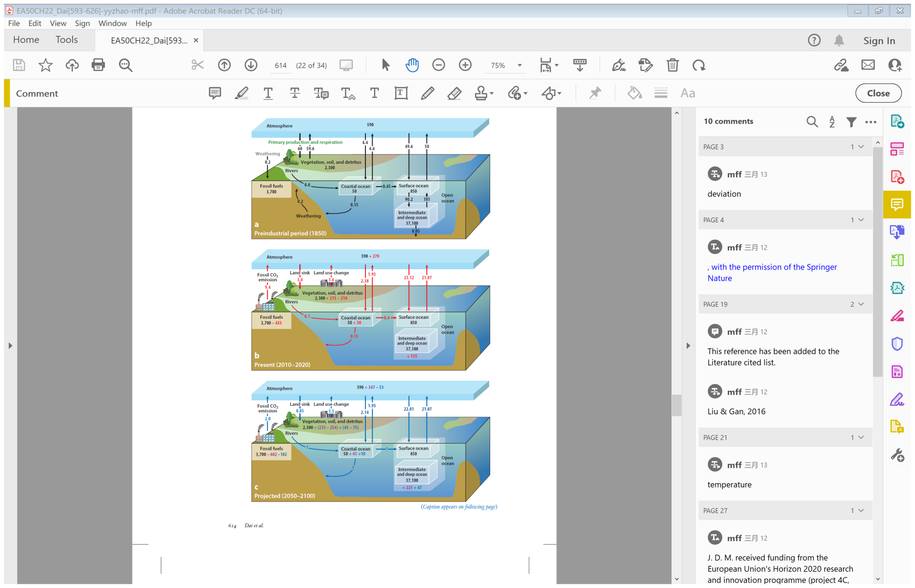Switch to the Tools tab
The image size is (915, 588).
click(x=67, y=40)
